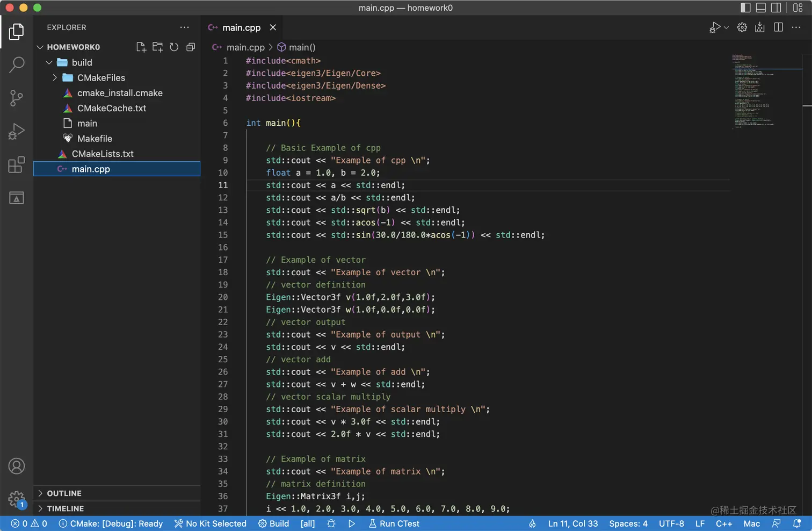Click the New File icon in explorer

pyautogui.click(x=141, y=47)
